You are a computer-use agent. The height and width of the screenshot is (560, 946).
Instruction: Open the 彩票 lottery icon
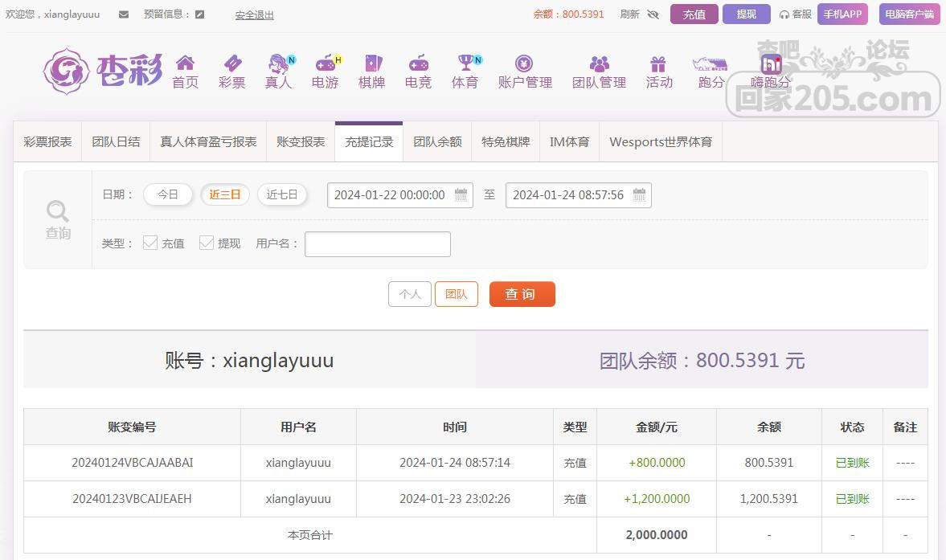231,63
